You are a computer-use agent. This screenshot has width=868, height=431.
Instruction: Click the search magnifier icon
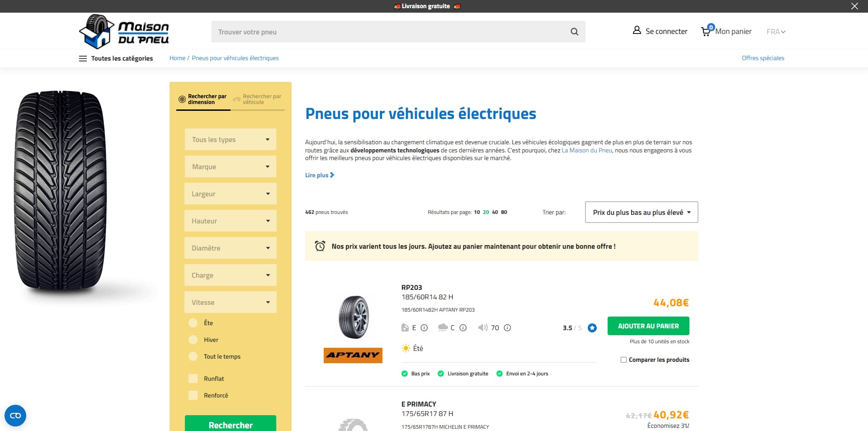click(x=574, y=32)
